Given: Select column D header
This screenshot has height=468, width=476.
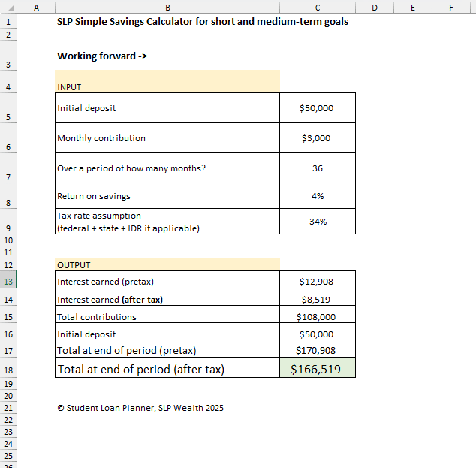Looking at the screenshot, I should (x=375, y=8).
